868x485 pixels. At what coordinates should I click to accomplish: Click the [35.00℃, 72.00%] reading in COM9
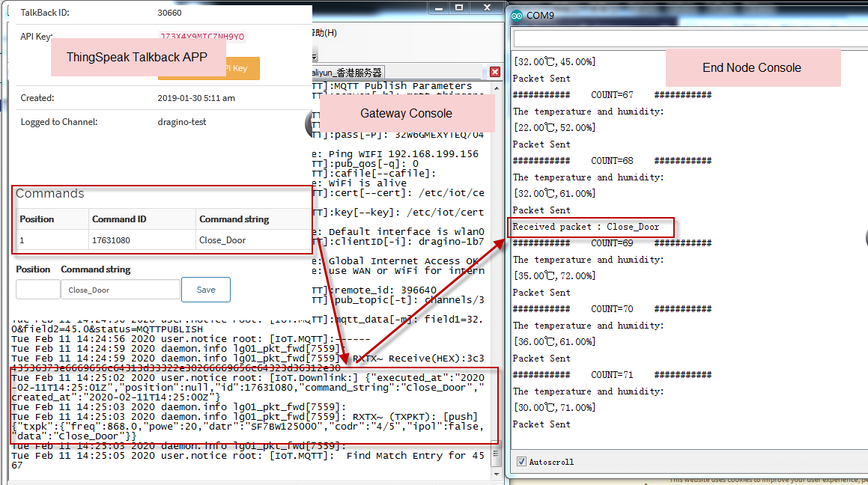pyautogui.click(x=555, y=276)
